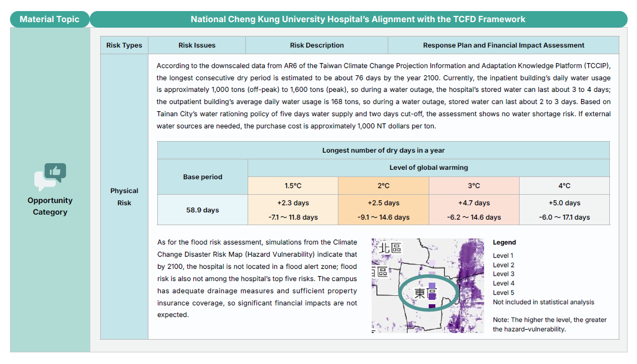Select the pink 3°C warming column header
The height and width of the screenshot is (364, 637).
(474, 186)
